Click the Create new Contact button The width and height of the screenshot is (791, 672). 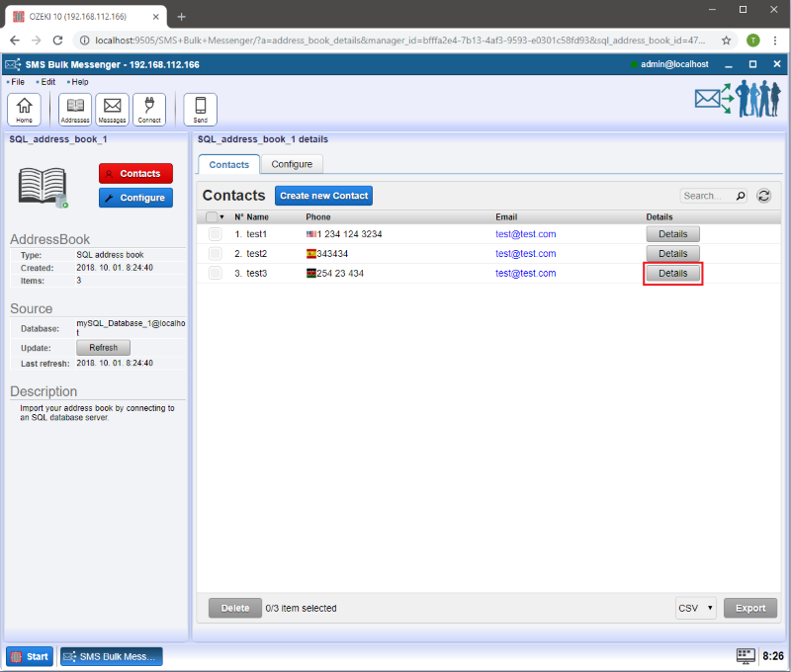pyautogui.click(x=323, y=196)
